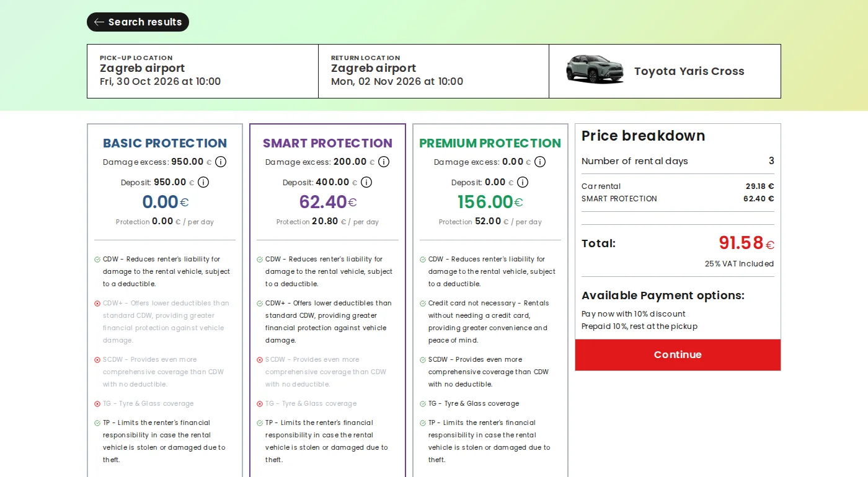View info for Premium Protection deposit
The height and width of the screenshot is (477, 868).
[x=523, y=182]
